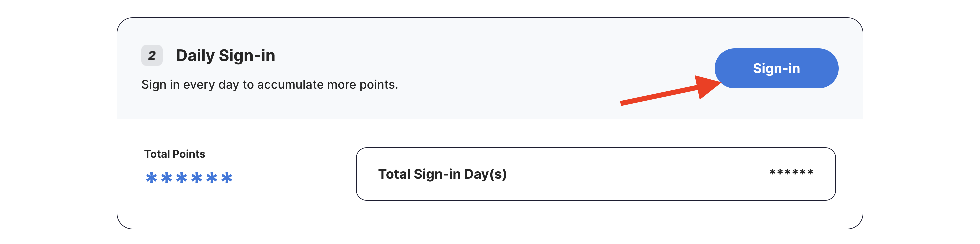
Task: Click the red arrowhead near Sign-in
Action: pyautogui.click(x=708, y=87)
